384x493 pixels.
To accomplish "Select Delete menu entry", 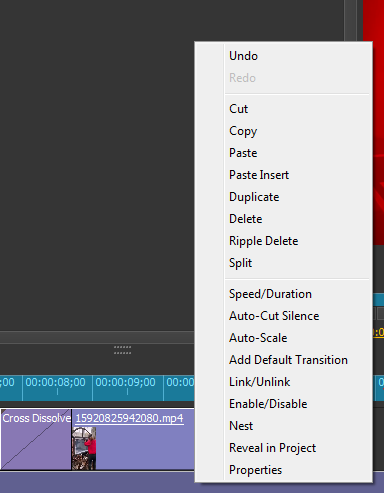I will coord(283,219).
